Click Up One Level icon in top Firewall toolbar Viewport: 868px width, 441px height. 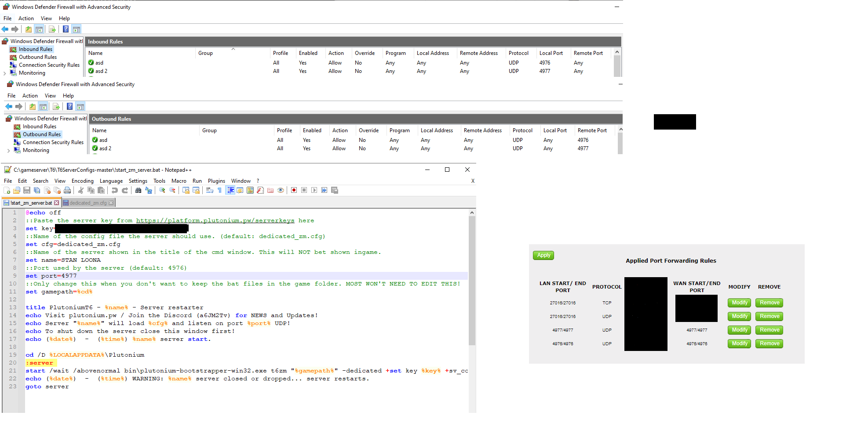click(29, 29)
